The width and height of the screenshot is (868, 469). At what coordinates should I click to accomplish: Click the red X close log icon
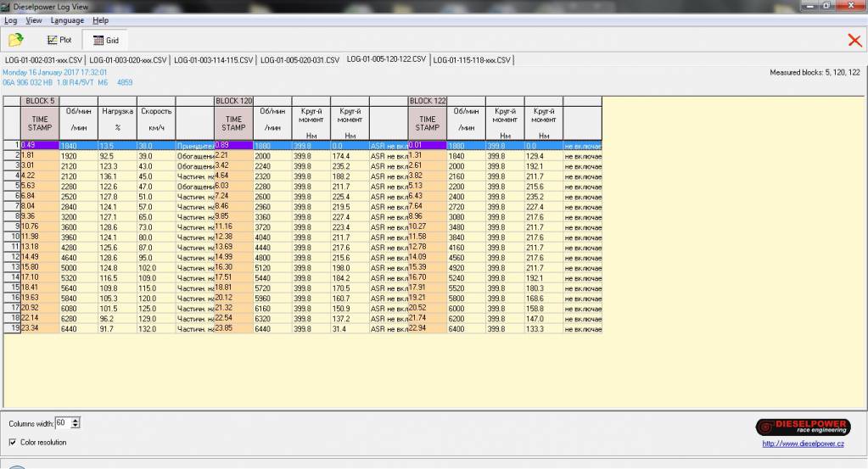[854, 40]
